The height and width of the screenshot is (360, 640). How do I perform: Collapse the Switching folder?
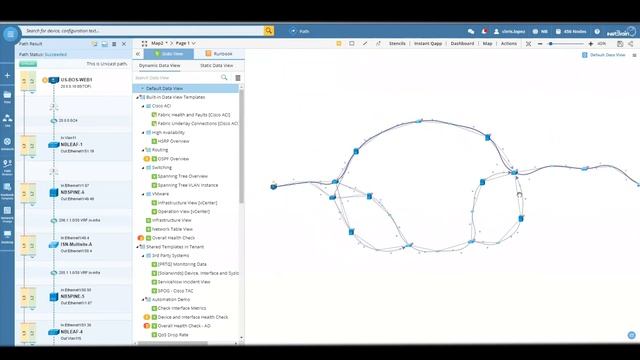[143, 168]
